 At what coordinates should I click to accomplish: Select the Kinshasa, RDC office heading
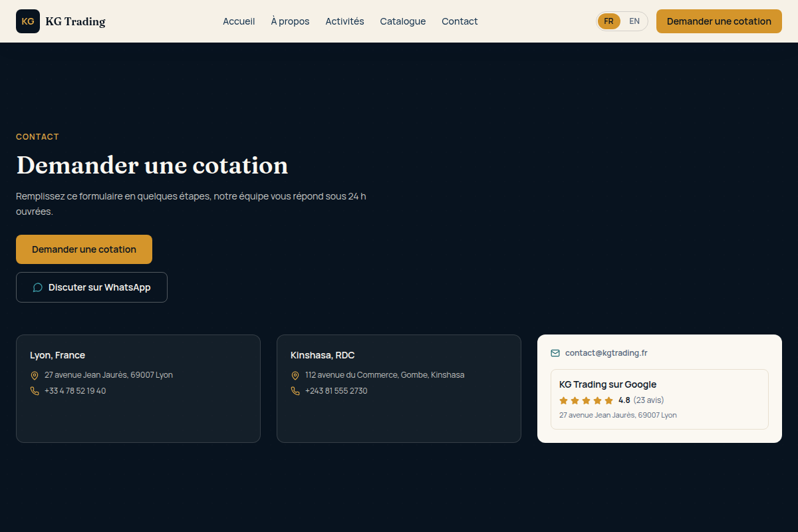(323, 355)
